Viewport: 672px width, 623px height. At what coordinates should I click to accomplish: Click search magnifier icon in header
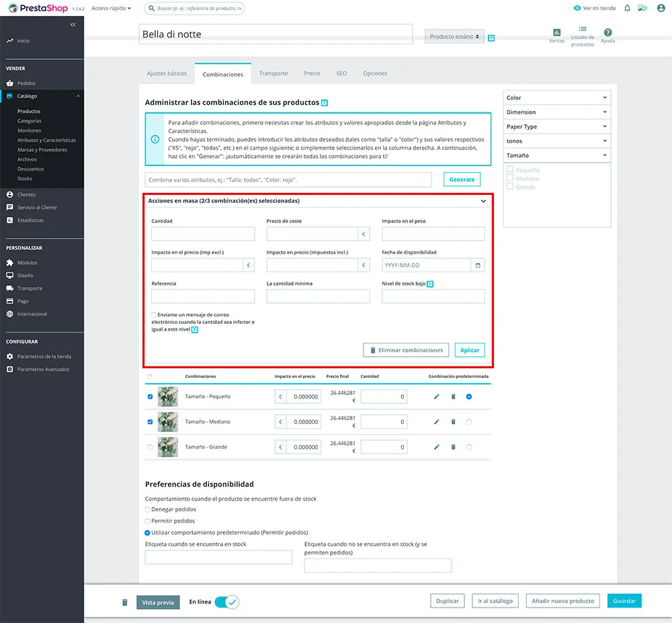tap(151, 8)
